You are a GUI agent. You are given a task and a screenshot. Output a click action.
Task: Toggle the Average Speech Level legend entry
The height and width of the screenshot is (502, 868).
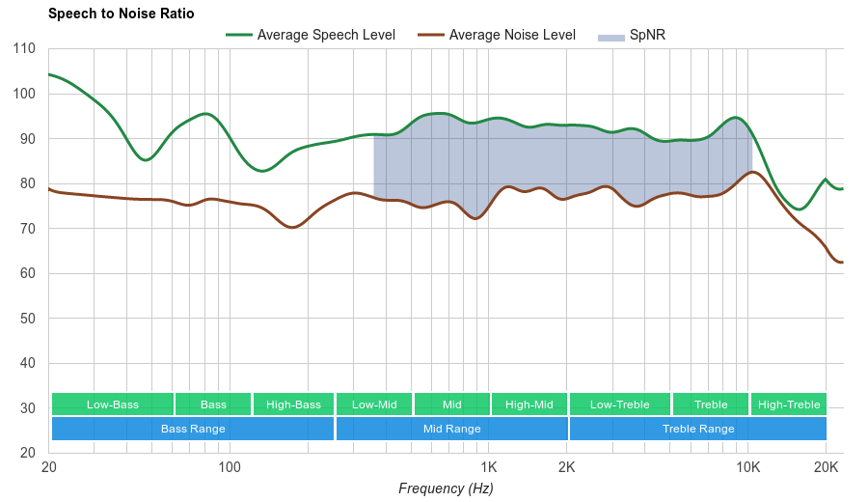tap(326, 35)
